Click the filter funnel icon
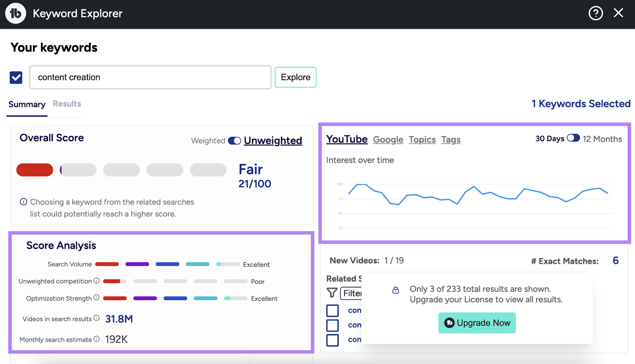 pos(332,293)
